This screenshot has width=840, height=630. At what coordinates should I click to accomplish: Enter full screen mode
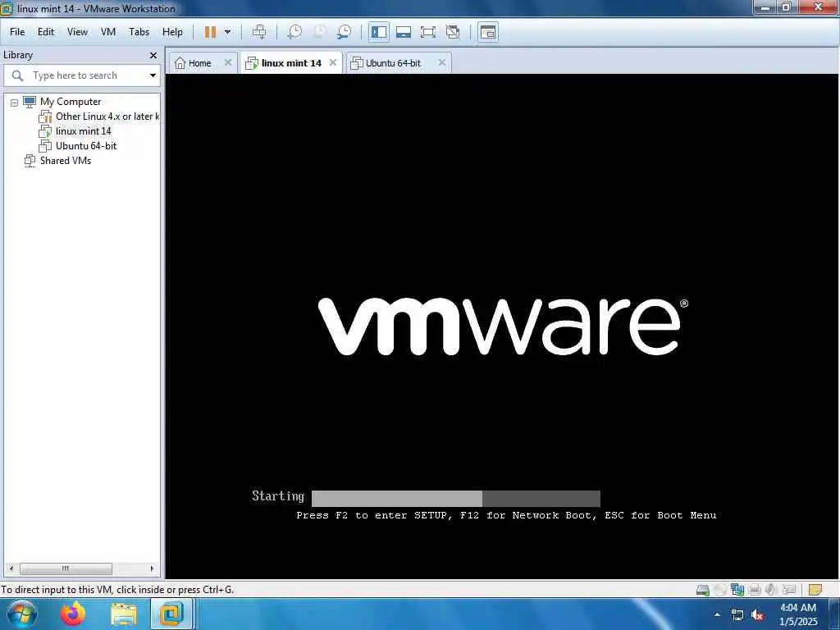(428, 32)
